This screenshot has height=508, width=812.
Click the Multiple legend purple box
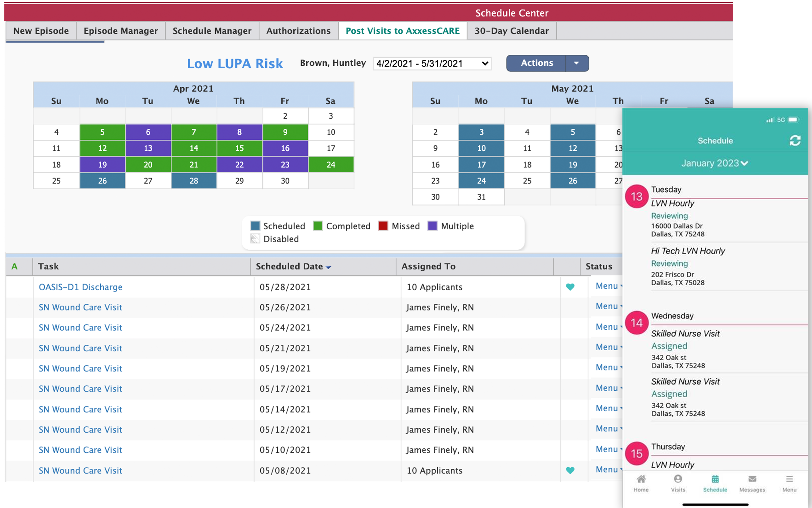[x=432, y=226]
